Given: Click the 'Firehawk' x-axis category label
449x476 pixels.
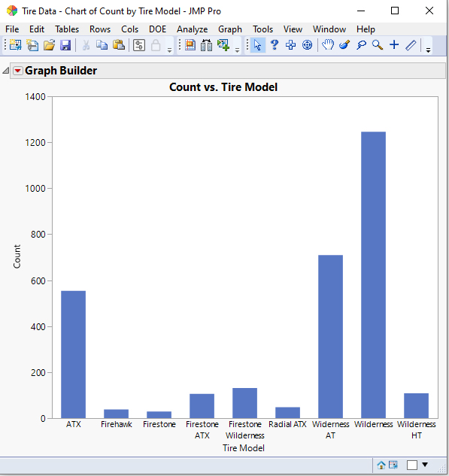Looking at the screenshot, I should (117, 424).
